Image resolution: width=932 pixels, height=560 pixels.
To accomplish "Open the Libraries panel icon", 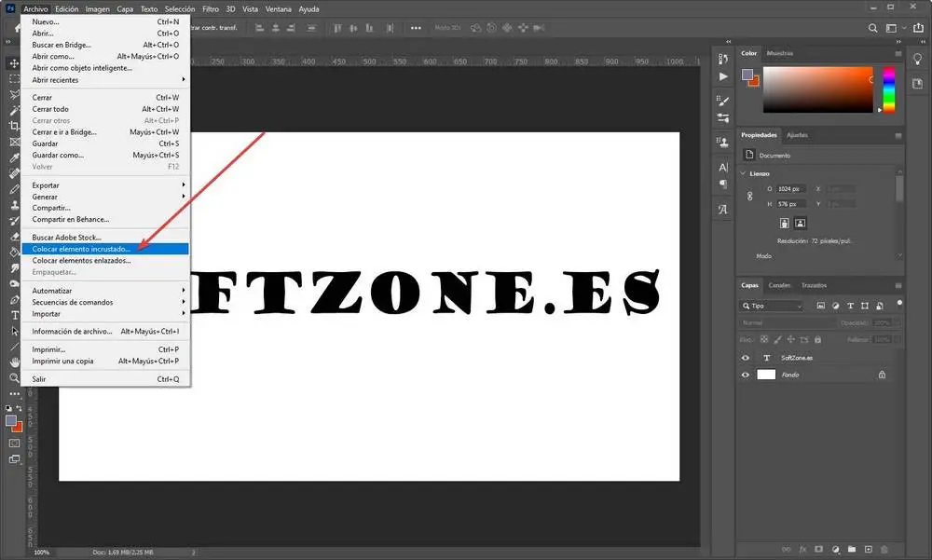I will tap(918, 84).
